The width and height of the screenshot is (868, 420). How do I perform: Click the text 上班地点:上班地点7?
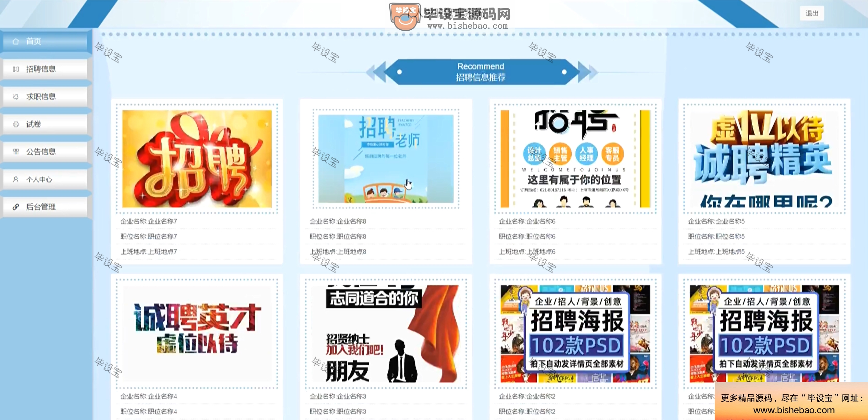[149, 252]
